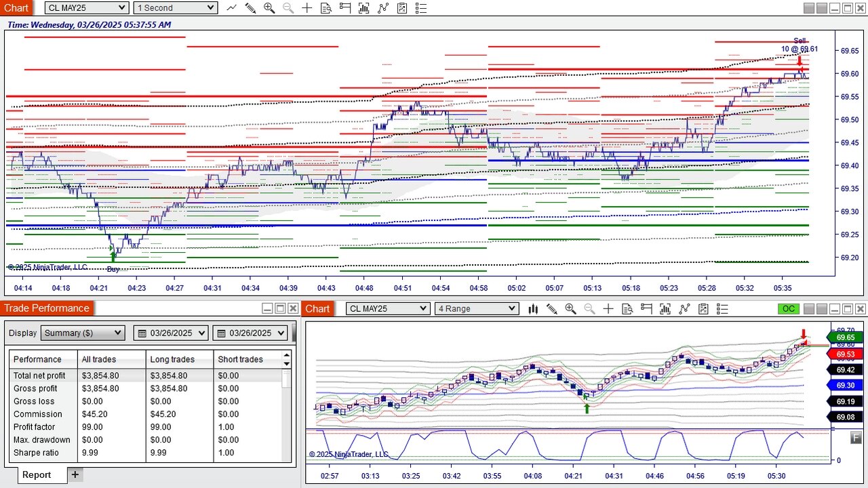
Task: Open Properties list in top chart toolbar
Action: coord(421,8)
